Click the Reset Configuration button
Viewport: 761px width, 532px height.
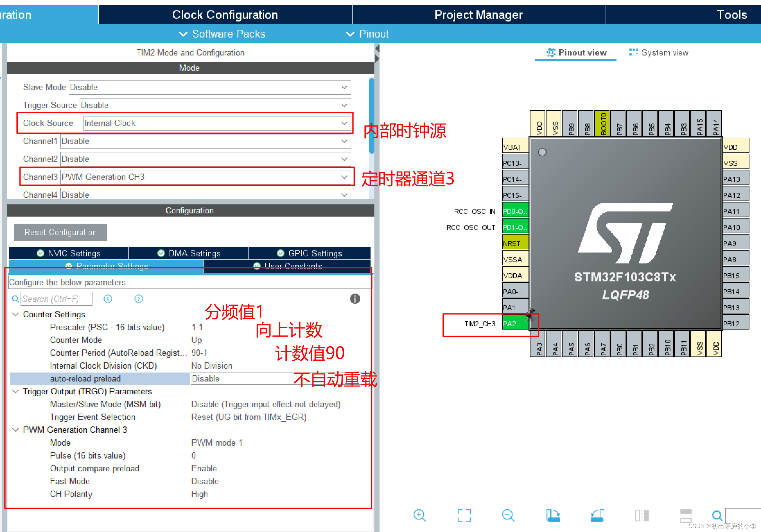(60, 232)
